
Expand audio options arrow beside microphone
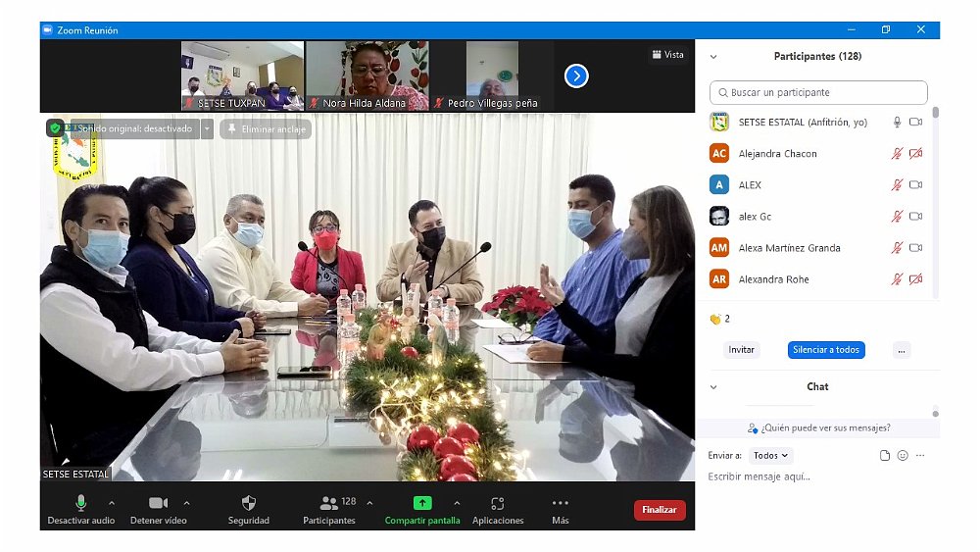pos(111,503)
